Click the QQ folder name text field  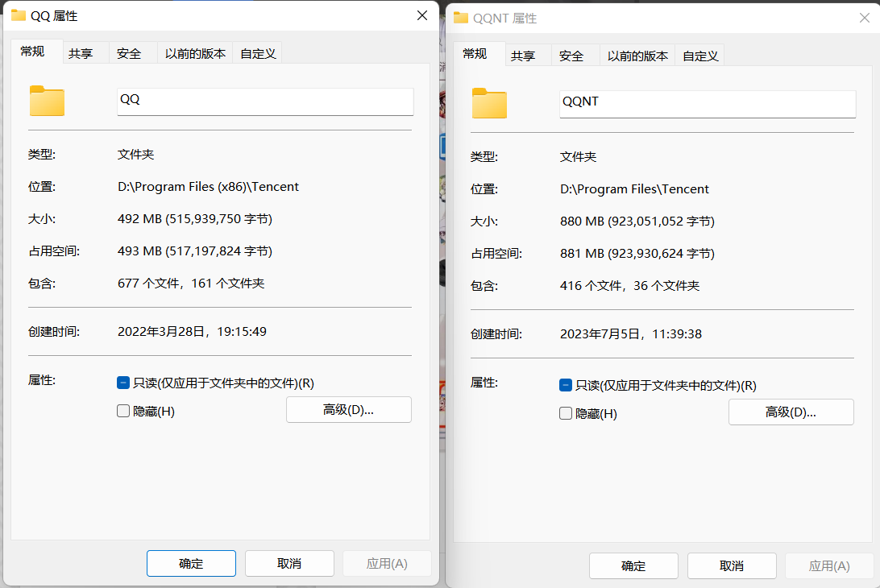coord(264,101)
